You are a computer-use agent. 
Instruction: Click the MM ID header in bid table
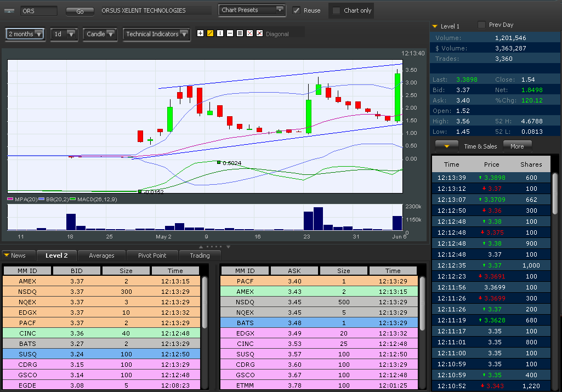[27, 270]
